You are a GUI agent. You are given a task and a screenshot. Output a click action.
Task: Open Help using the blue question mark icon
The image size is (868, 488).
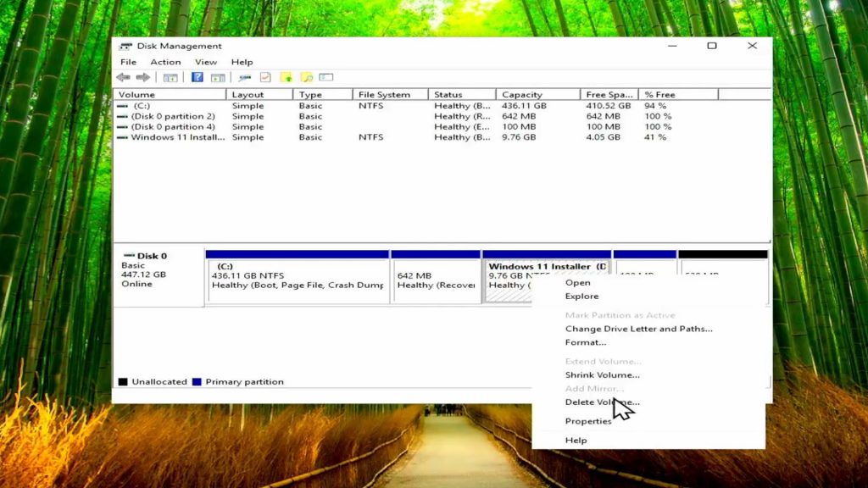coord(197,77)
